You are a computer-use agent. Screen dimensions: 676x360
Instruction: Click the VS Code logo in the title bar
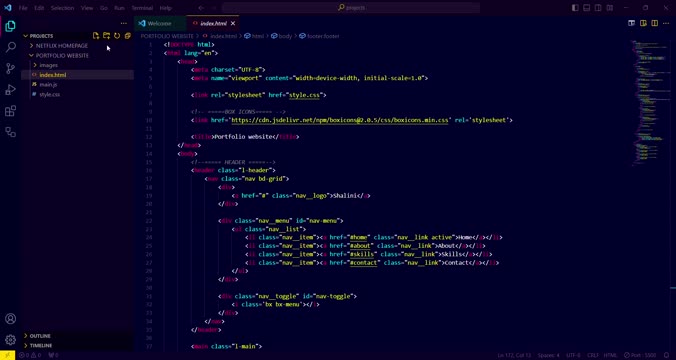(x=7, y=8)
